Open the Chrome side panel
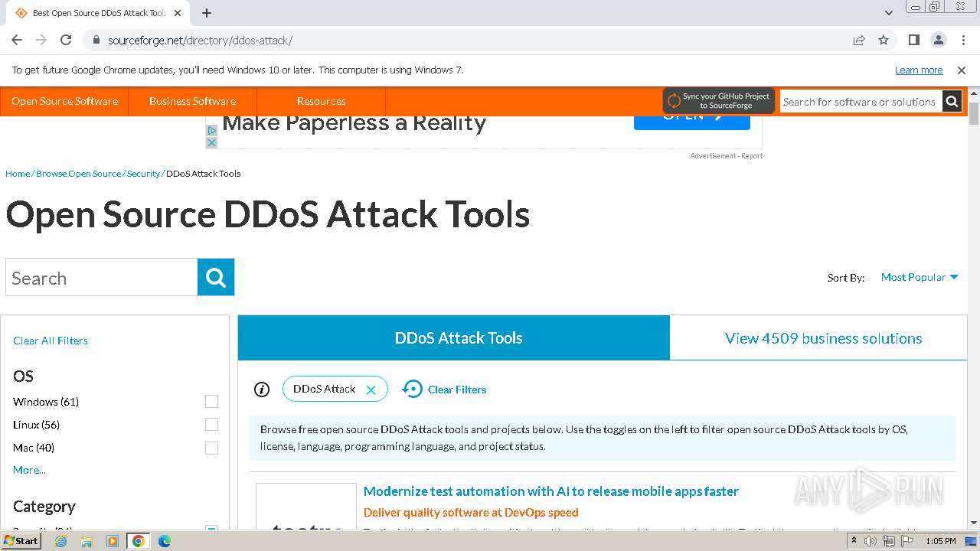The image size is (980, 551). 913,40
